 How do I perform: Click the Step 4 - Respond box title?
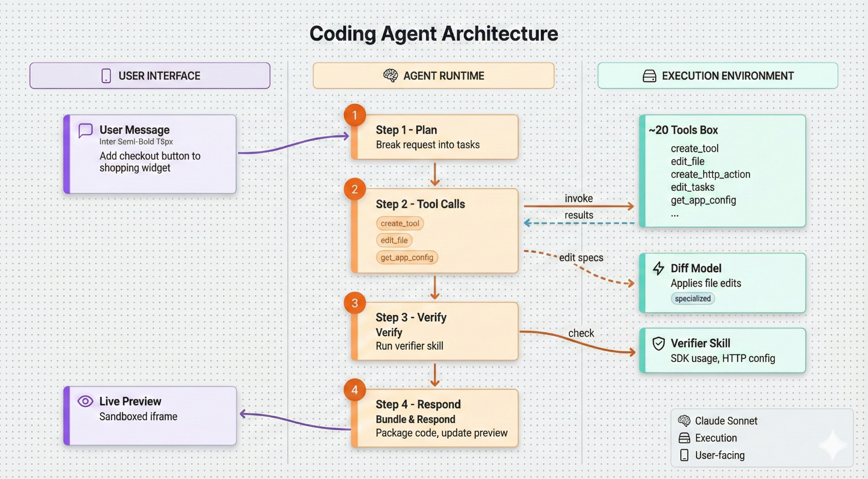(x=418, y=404)
